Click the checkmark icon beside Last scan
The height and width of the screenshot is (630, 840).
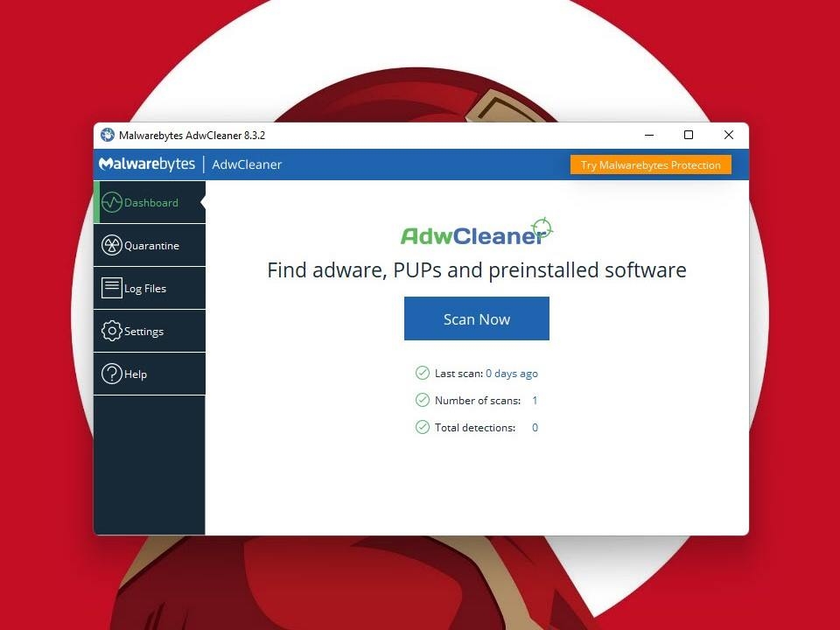point(422,373)
